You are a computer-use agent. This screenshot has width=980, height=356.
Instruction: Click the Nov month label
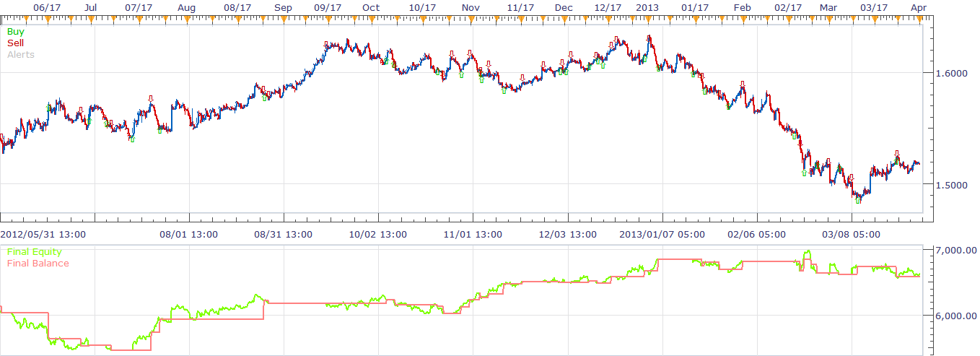pos(471,6)
